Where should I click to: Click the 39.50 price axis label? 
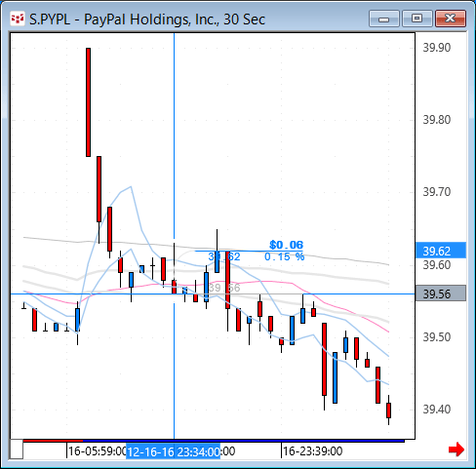(x=437, y=337)
